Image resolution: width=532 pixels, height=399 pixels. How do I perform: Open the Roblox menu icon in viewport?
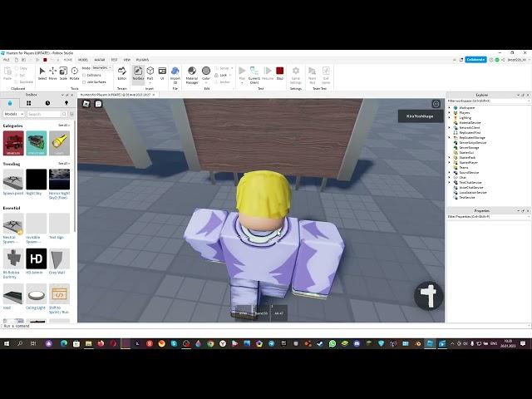pos(86,104)
